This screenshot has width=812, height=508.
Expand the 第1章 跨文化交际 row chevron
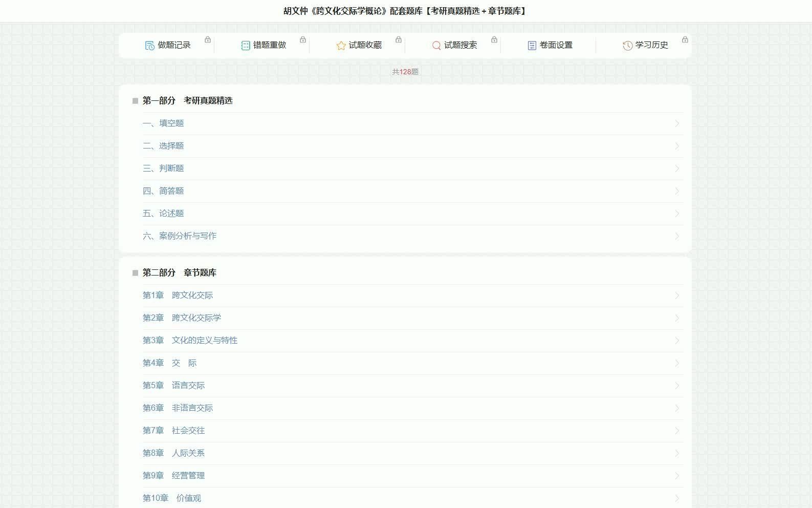coord(677,295)
